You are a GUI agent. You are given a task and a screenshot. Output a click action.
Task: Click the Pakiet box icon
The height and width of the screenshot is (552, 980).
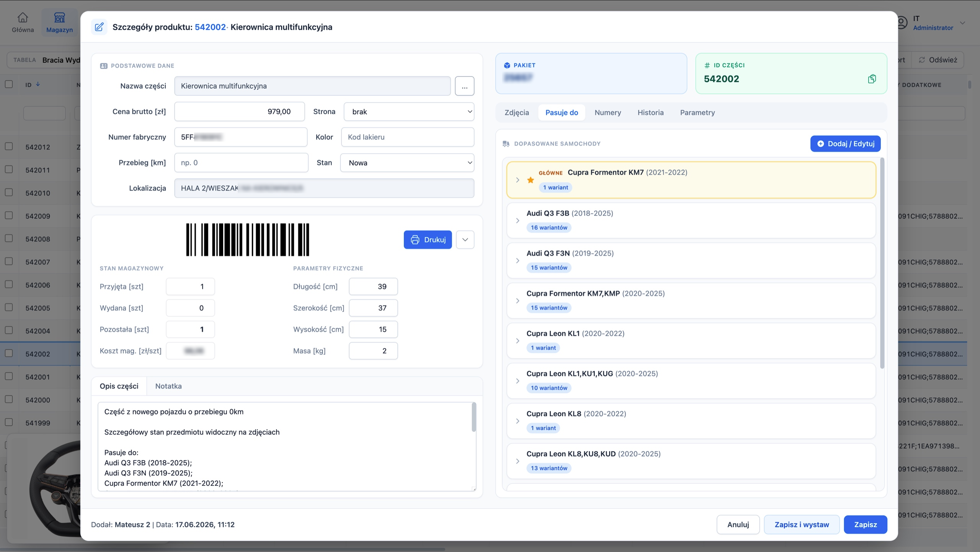coord(507,65)
